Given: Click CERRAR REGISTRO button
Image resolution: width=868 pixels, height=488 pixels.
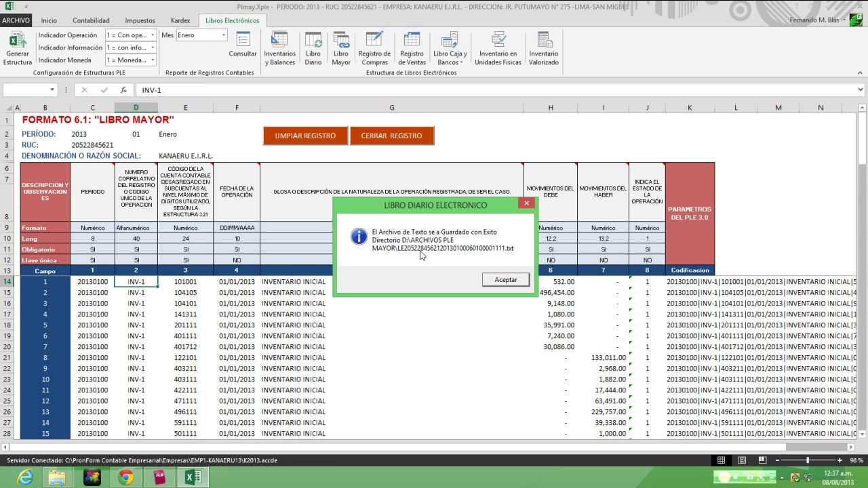Looking at the screenshot, I should (391, 136).
